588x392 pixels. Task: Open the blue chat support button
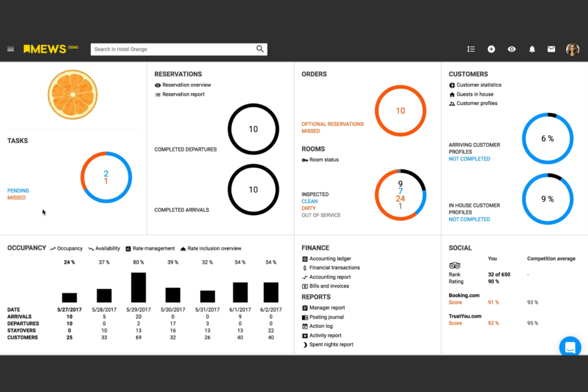[570, 347]
